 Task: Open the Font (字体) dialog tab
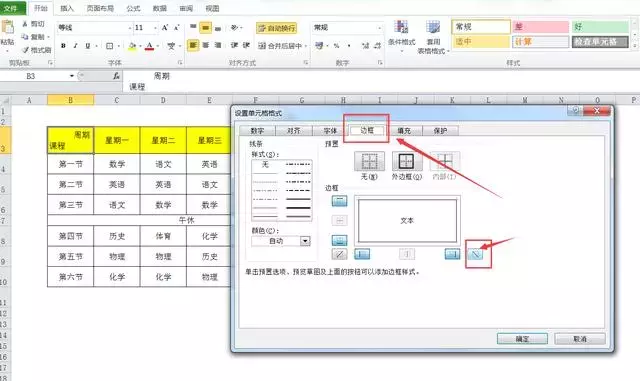coord(330,131)
